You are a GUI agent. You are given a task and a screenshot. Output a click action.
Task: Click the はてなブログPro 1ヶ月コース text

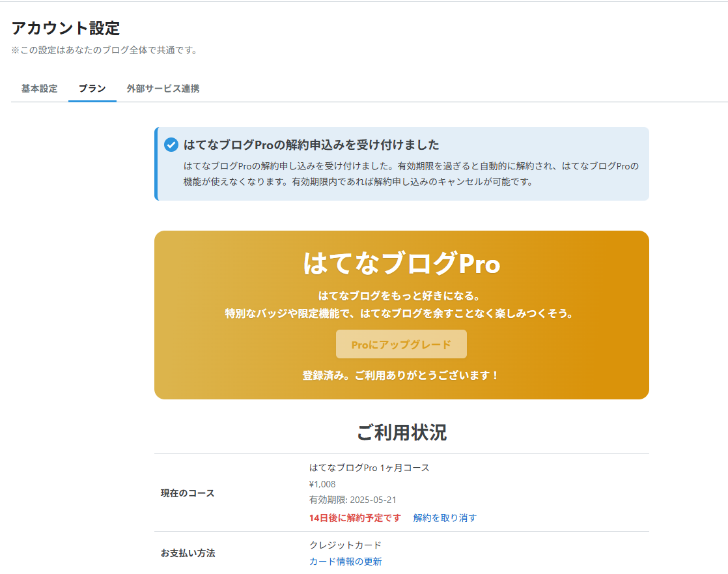coord(369,468)
